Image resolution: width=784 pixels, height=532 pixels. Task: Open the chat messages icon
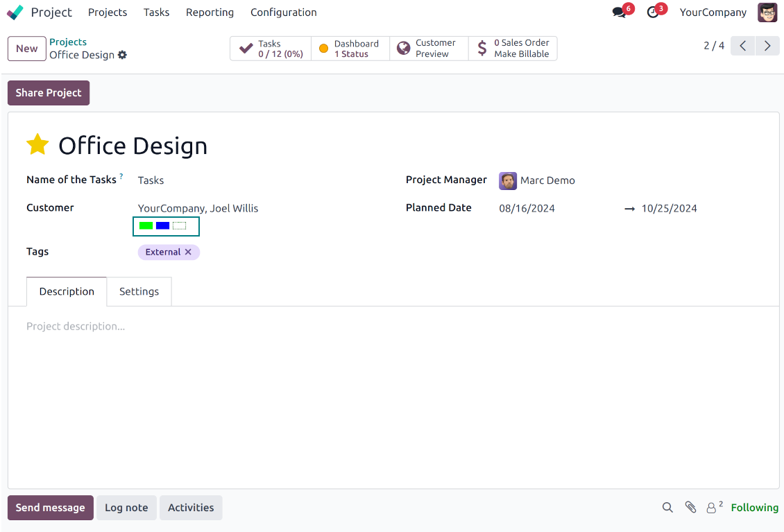[x=619, y=12]
